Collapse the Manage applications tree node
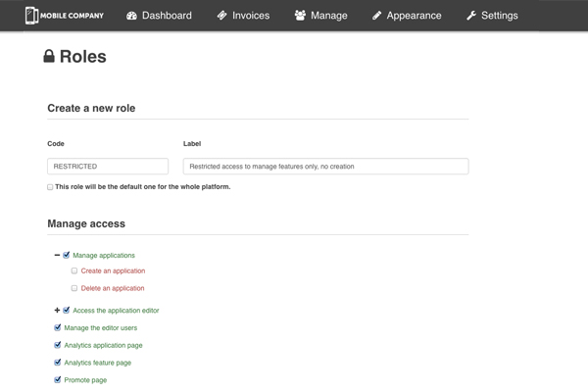The height and width of the screenshot is (392, 588). point(58,255)
